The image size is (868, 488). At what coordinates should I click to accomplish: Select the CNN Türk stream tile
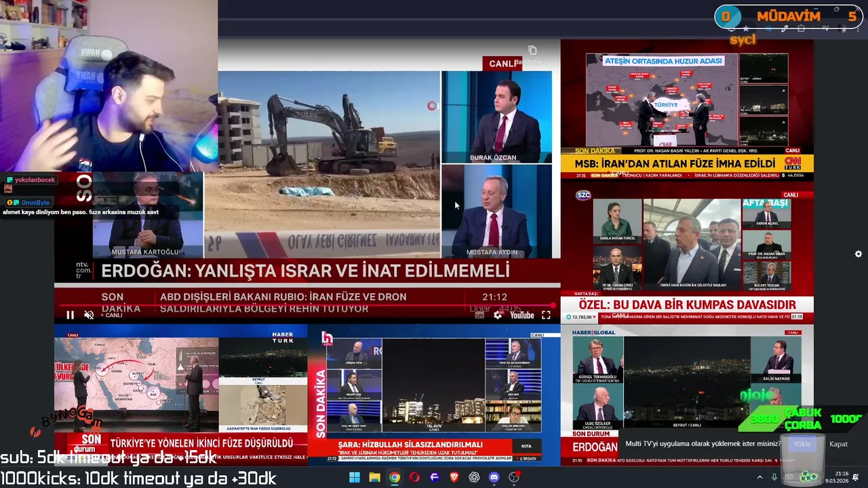687,109
